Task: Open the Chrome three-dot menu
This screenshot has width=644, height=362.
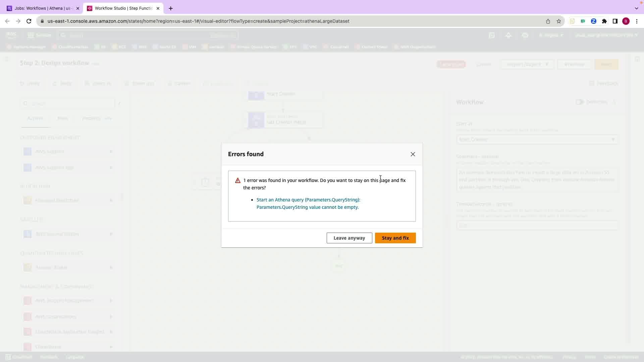Action: (x=637, y=21)
